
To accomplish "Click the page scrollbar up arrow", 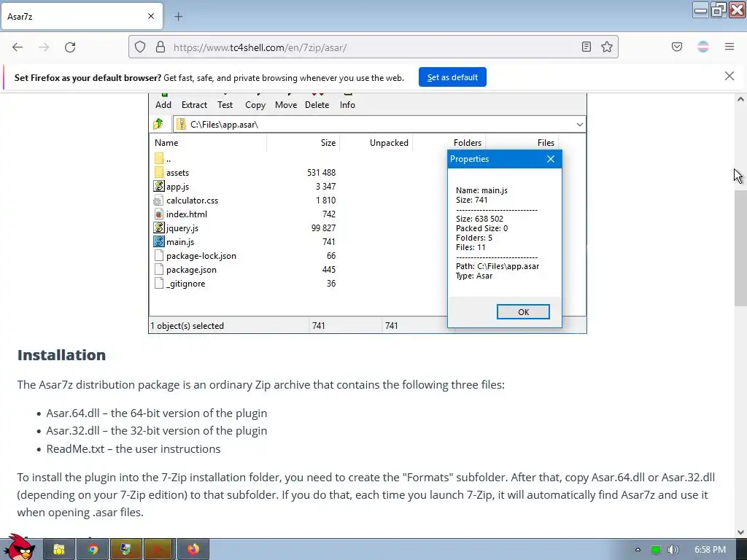I will 740,99.
